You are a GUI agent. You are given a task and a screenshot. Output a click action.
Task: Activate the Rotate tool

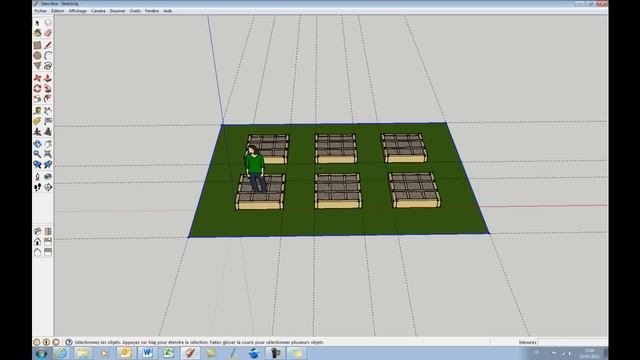click(38, 88)
